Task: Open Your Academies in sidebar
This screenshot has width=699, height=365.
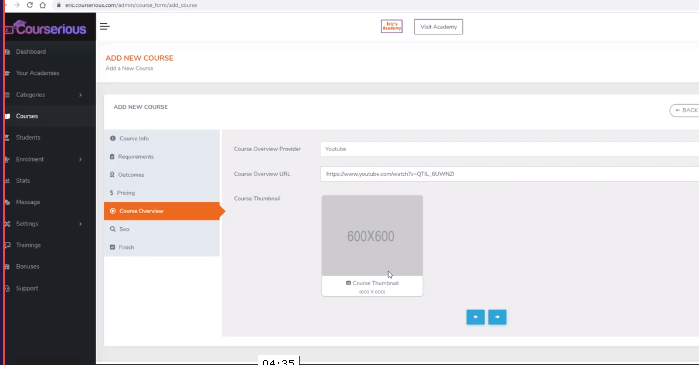Action: tap(37, 73)
